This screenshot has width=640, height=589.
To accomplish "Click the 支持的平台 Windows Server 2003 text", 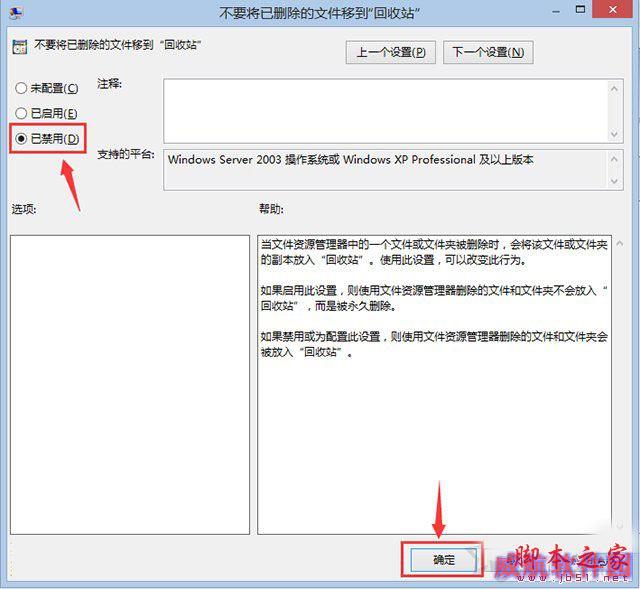I will coord(351,159).
